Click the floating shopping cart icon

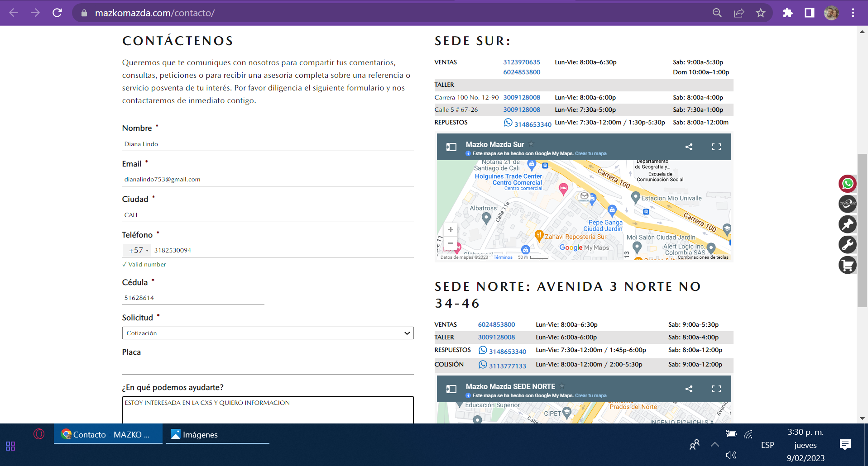(x=848, y=265)
